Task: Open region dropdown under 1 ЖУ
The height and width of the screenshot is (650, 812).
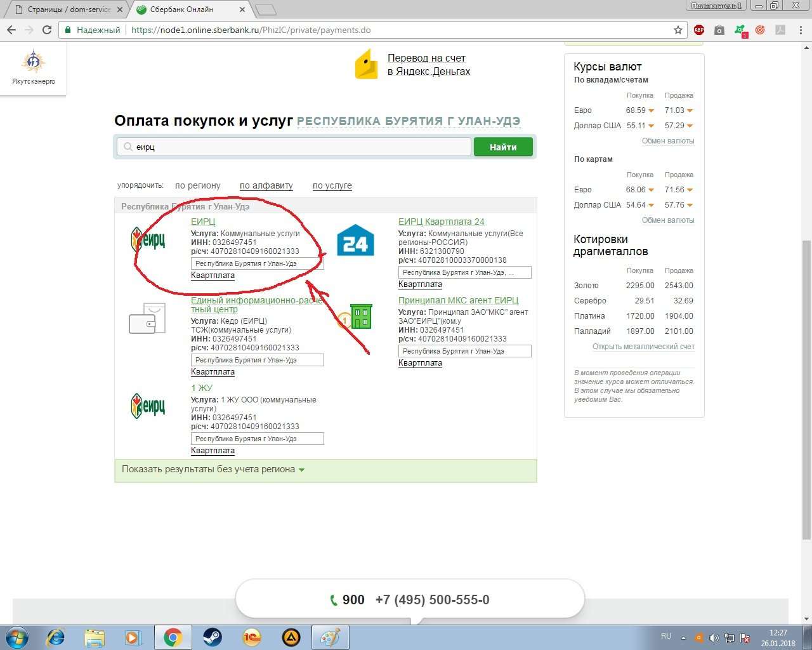Action: [x=258, y=439]
